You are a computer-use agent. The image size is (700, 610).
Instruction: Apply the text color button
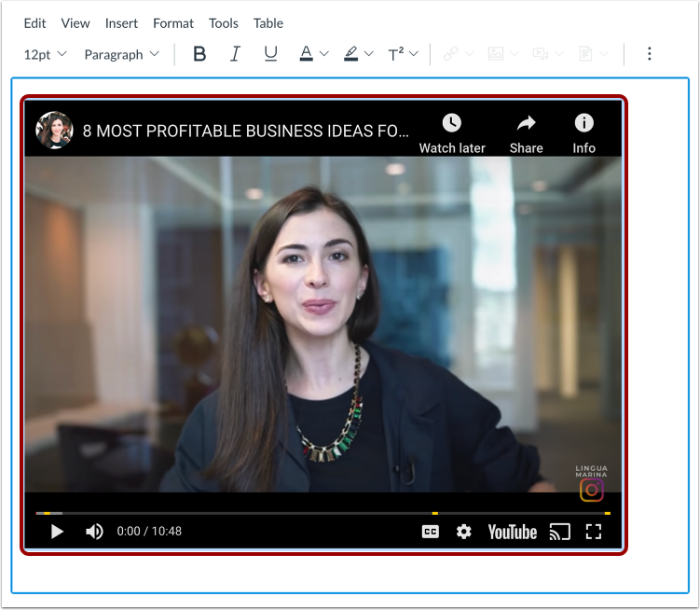coord(307,54)
